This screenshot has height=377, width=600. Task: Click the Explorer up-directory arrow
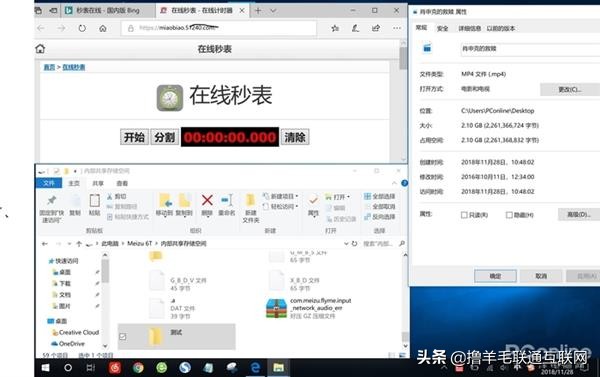pyautogui.click(x=79, y=243)
